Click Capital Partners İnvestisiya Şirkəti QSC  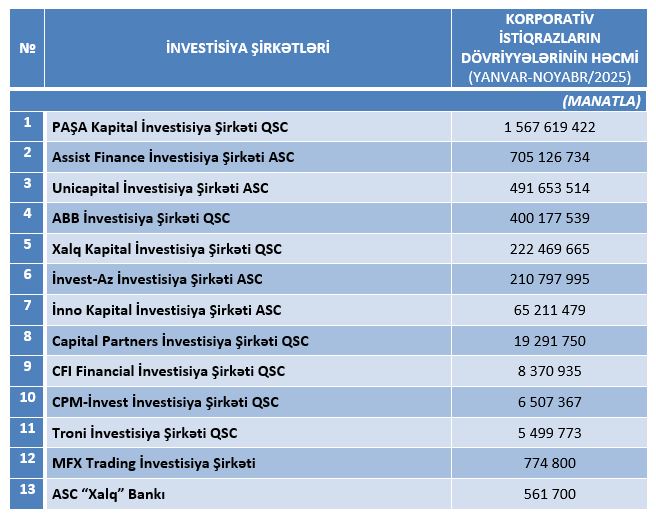180,341
